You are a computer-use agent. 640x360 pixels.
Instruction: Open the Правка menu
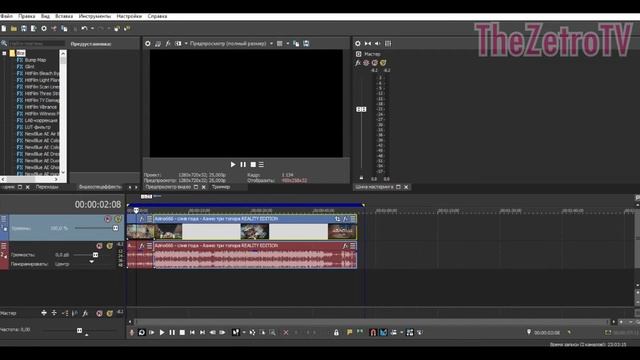pyautogui.click(x=27, y=16)
